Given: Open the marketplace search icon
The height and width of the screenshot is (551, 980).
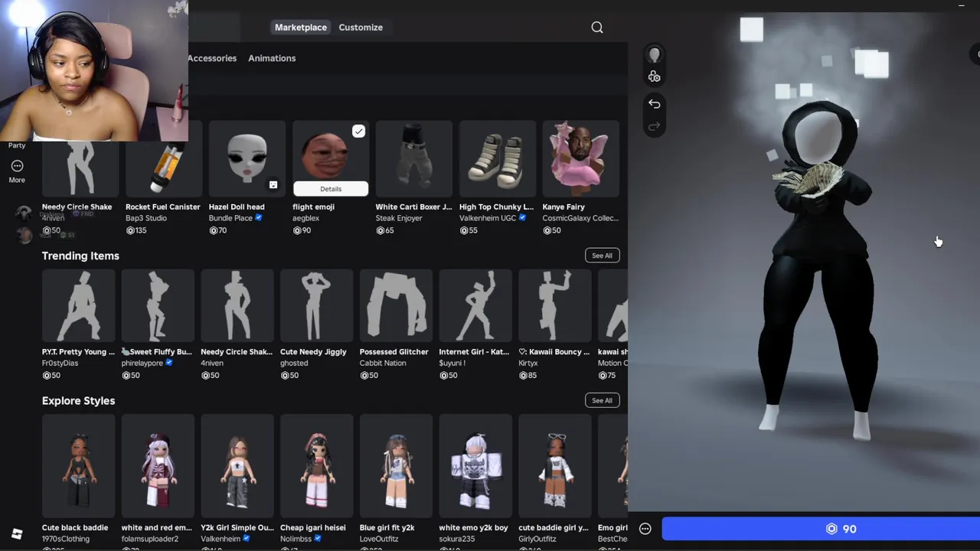Looking at the screenshot, I should point(597,28).
